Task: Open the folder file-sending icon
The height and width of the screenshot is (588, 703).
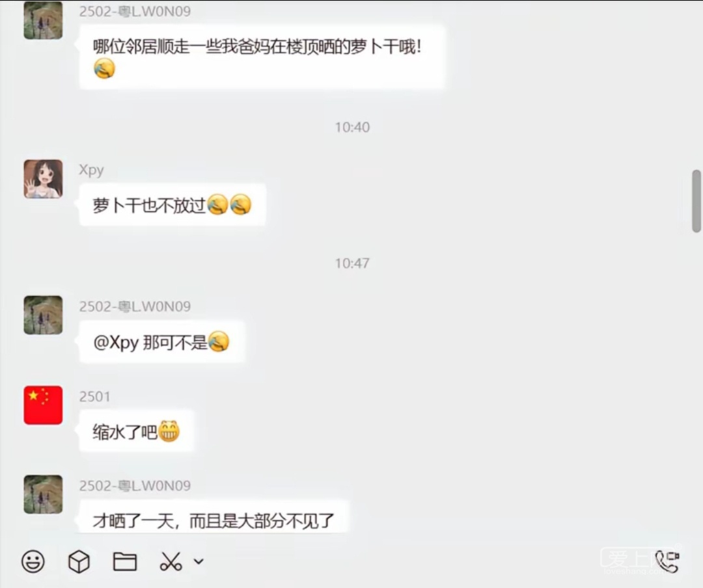Action: (x=124, y=561)
